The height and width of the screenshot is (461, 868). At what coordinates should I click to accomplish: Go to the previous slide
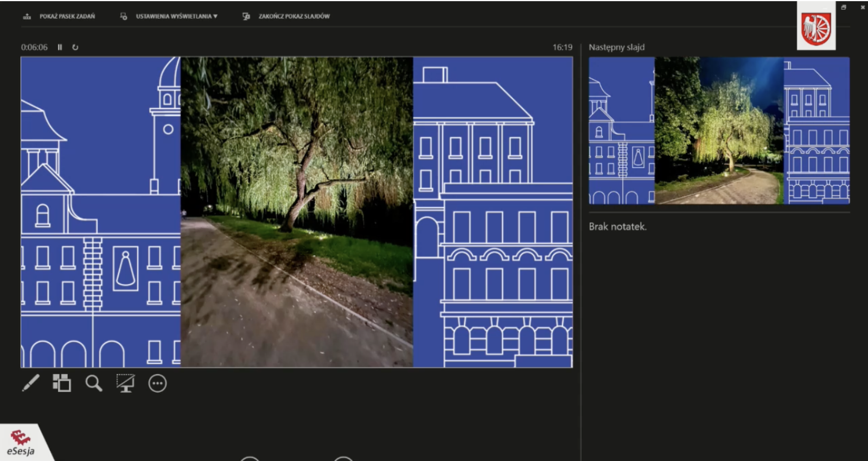[x=250, y=459]
